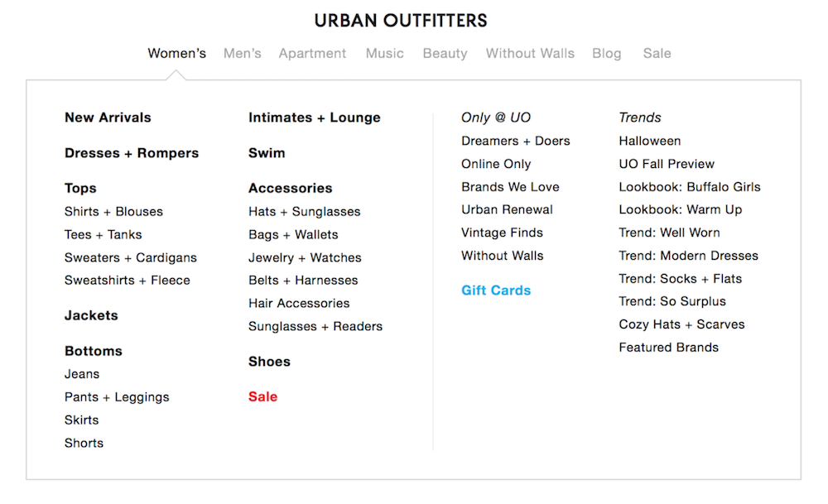The height and width of the screenshot is (504, 828).
Task: Open Intimates + Lounge category
Action: [x=314, y=118]
